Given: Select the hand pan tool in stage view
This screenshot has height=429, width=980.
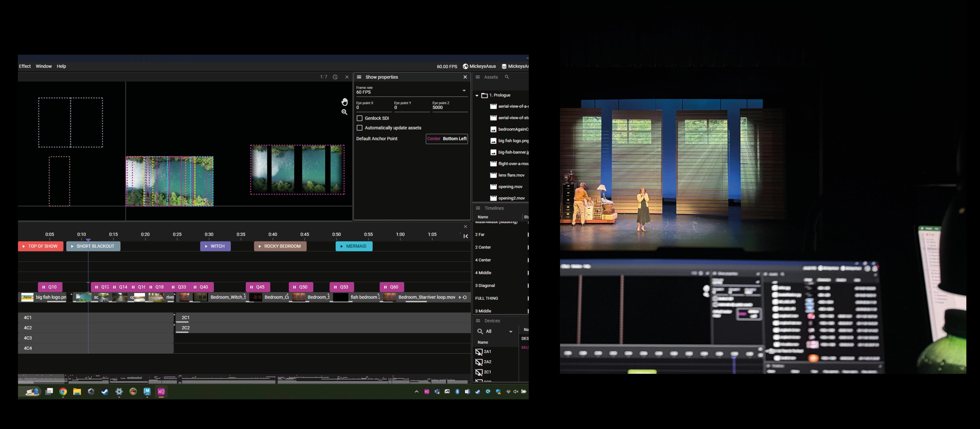Looking at the screenshot, I should [x=344, y=102].
